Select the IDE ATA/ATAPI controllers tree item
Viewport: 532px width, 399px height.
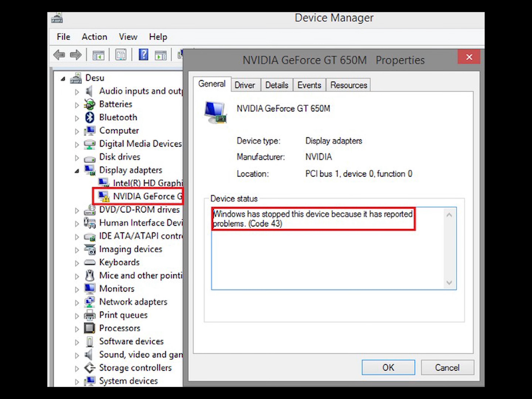(x=141, y=236)
